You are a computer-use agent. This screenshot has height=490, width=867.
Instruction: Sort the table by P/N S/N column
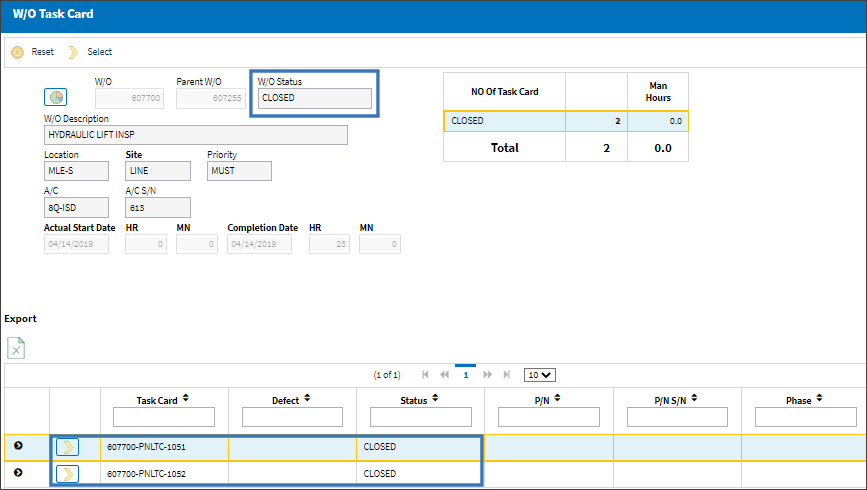(x=694, y=398)
